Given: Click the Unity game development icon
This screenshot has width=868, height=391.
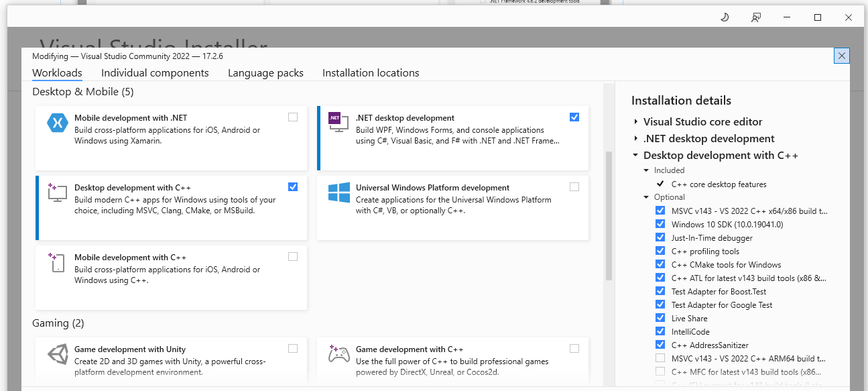Looking at the screenshot, I should 58,354.
